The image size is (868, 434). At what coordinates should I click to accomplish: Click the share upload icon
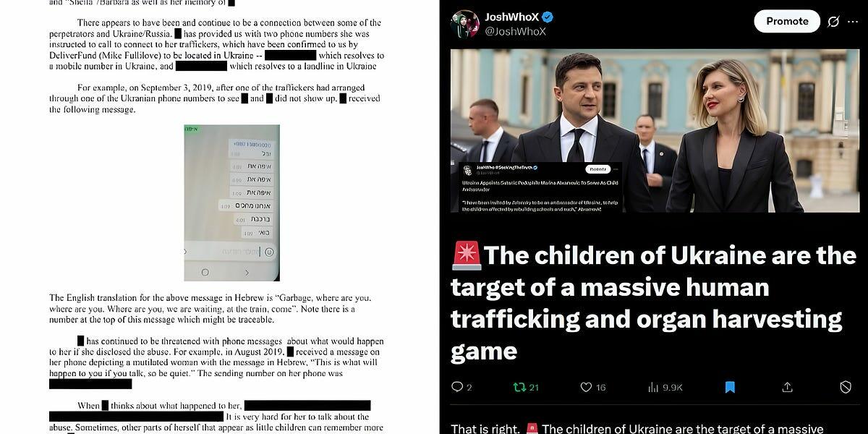coord(788,387)
